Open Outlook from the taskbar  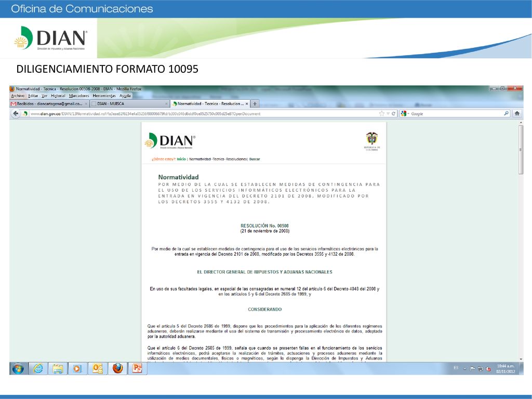(x=97, y=368)
